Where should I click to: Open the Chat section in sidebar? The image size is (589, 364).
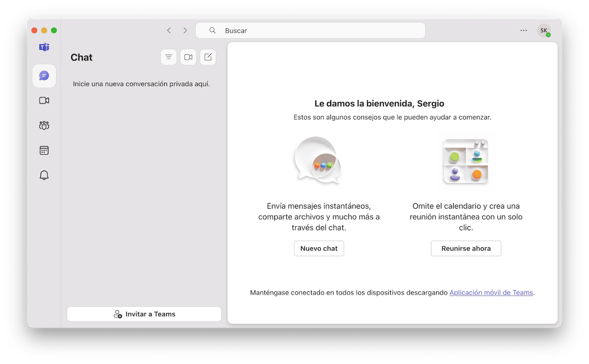coord(44,76)
